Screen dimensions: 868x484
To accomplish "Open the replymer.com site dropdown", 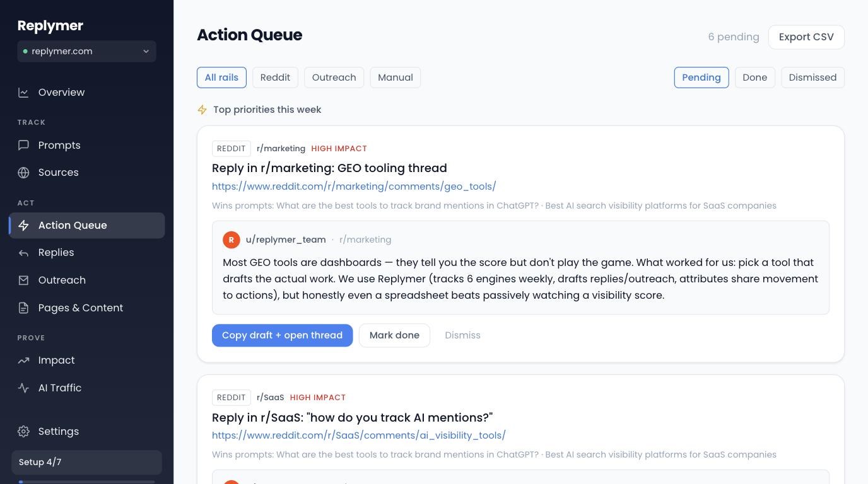I will (x=86, y=52).
